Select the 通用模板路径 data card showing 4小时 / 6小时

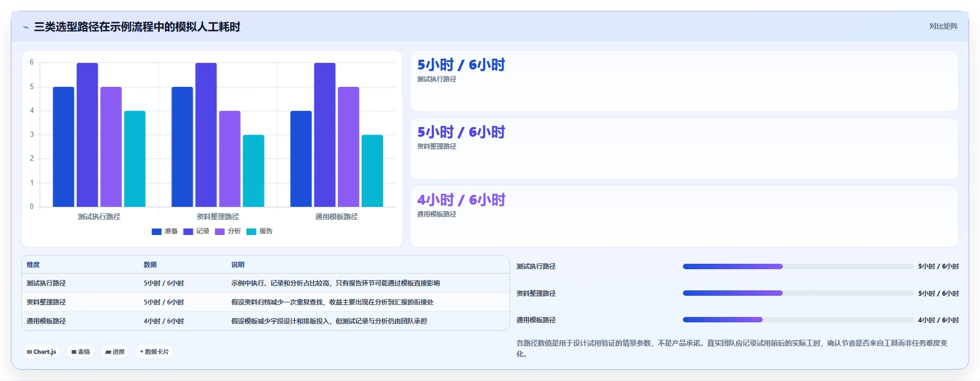[x=684, y=216]
